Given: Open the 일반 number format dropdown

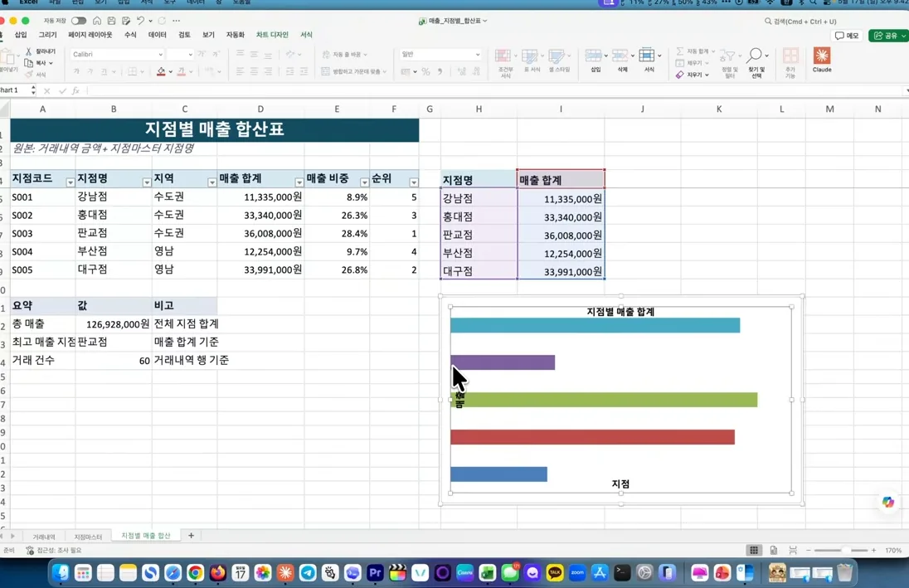Looking at the screenshot, I should pos(477,55).
